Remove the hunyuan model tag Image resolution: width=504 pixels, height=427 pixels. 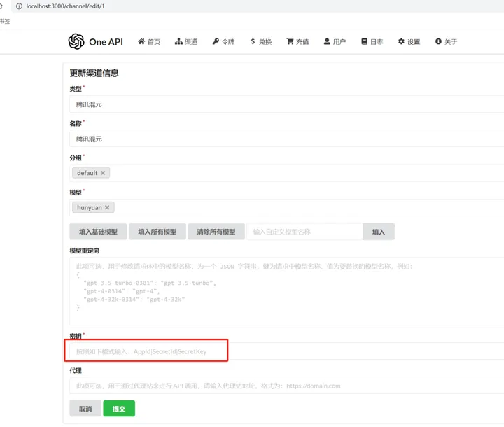pyautogui.click(x=107, y=207)
